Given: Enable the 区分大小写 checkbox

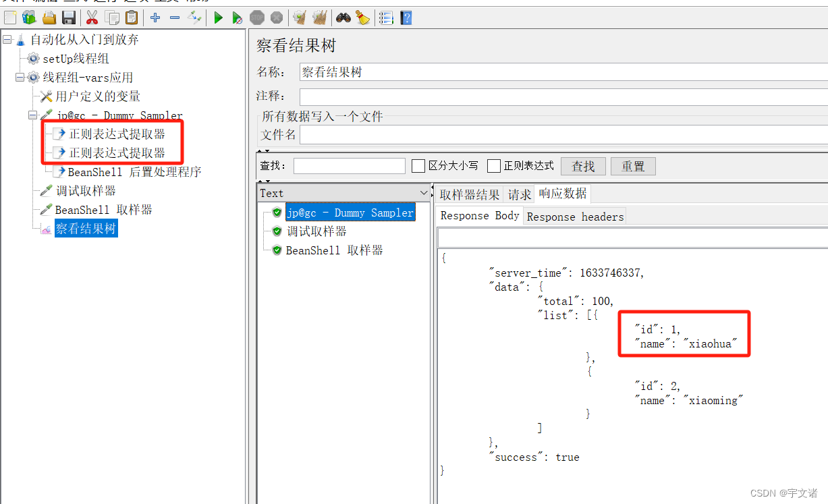Looking at the screenshot, I should point(418,165).
